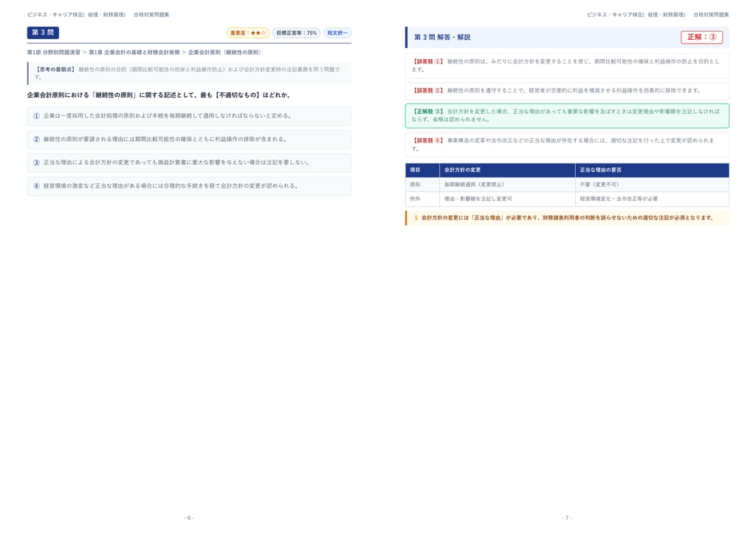
Task: Click the 項目 table column header
Action: click(x=422, y=170)
